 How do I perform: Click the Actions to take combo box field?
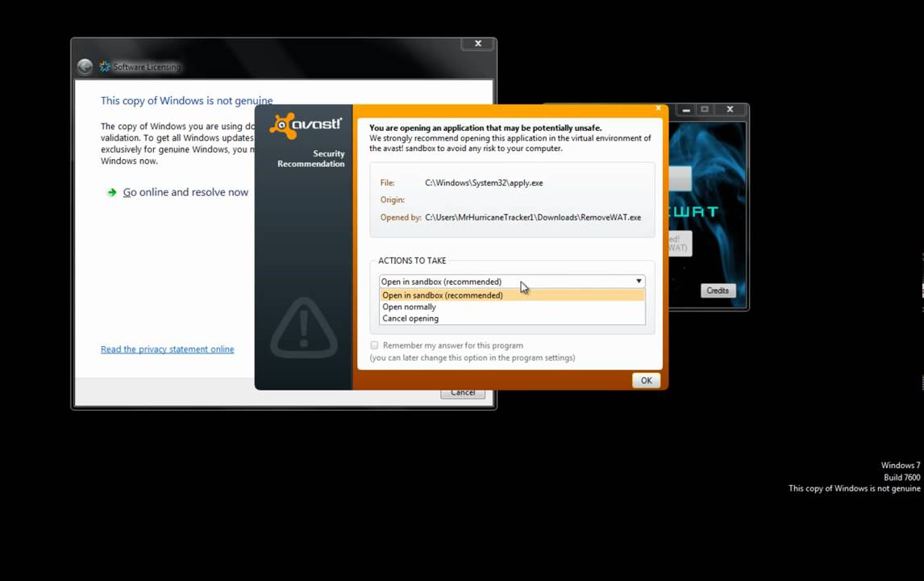tap(511, 282)
